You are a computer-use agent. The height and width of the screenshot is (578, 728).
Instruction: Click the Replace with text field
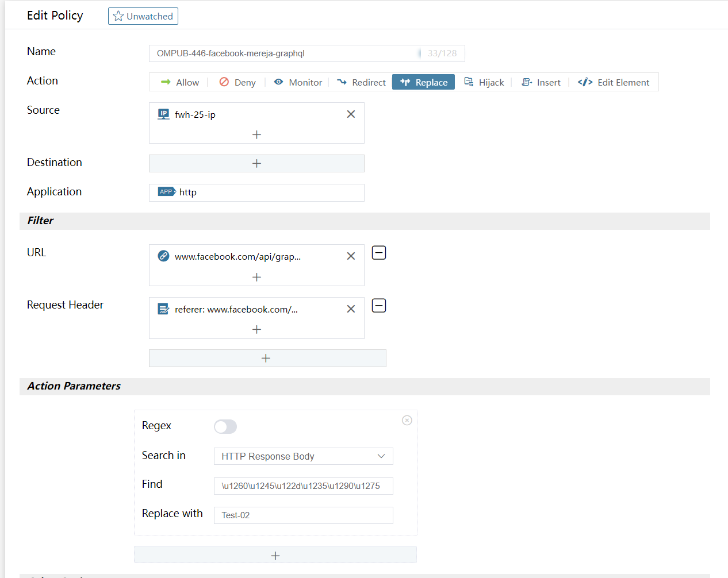point(303,515)
